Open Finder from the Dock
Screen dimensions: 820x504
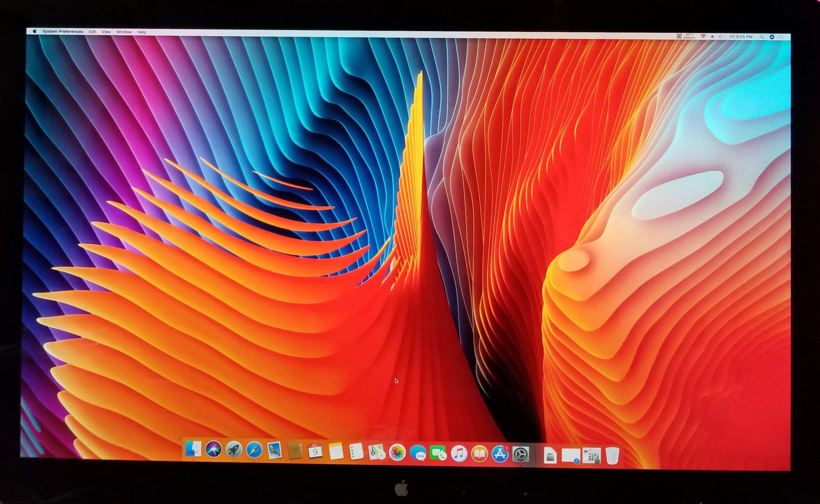pos(193,449)
